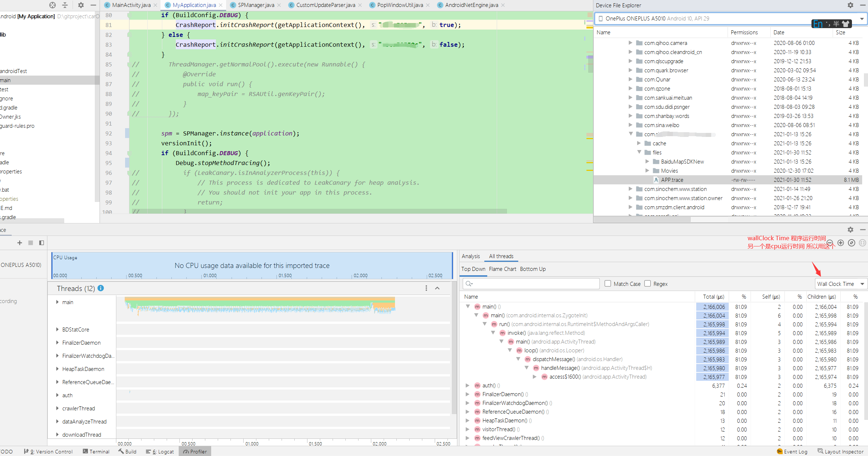
Task: Click the profiler zoom in icon
Action: click(x=841, y=243)
